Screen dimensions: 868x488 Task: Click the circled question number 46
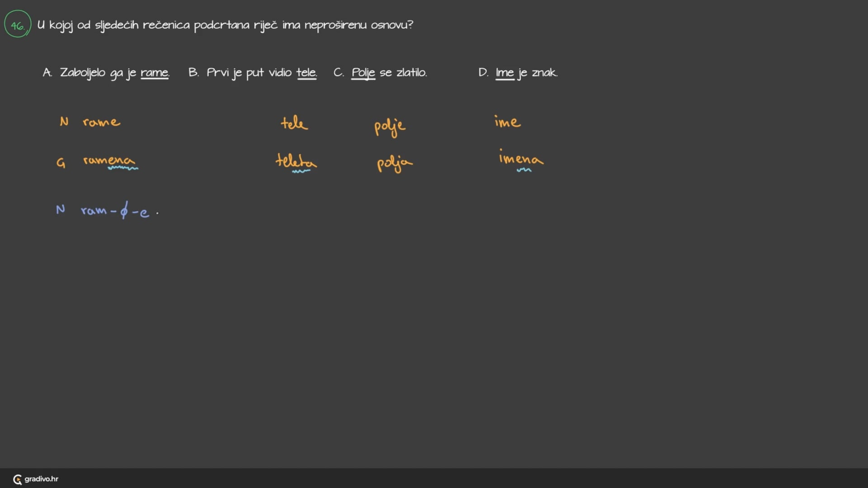[18, 24]
